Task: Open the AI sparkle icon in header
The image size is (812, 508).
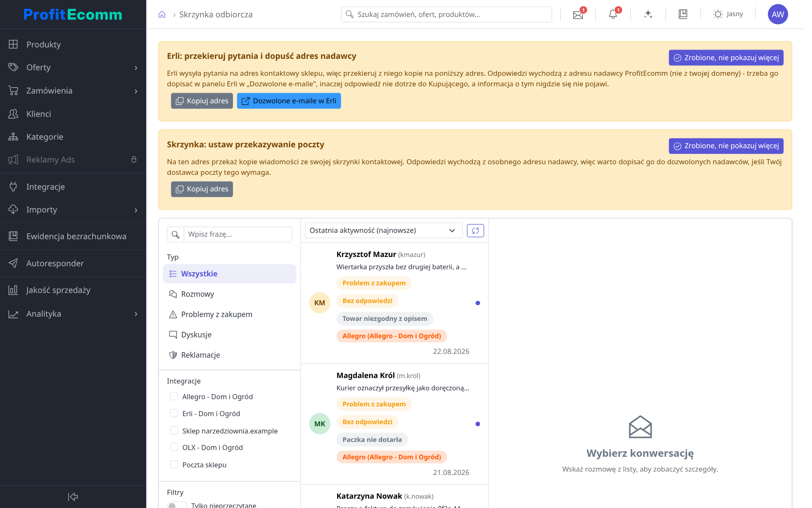Action: point(648,14)
